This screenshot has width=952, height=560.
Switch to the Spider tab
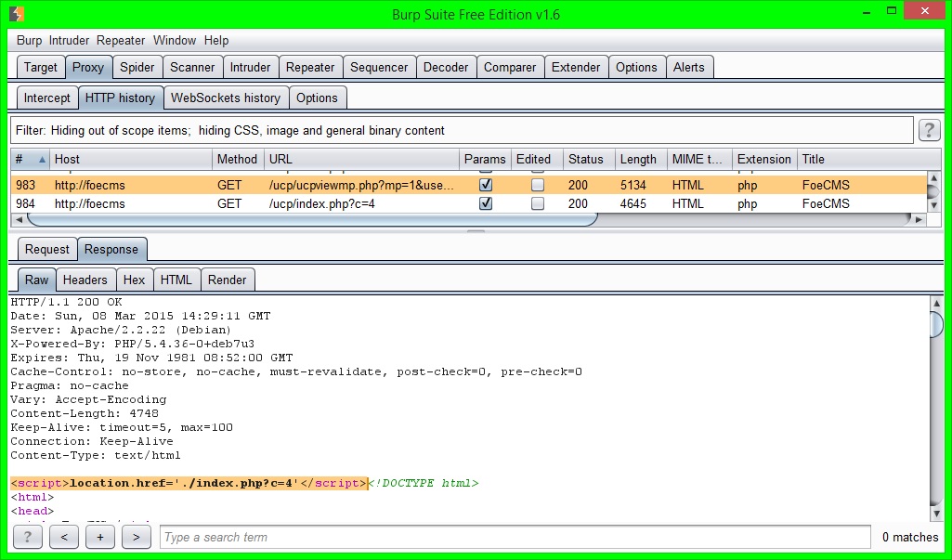pos(137,67)
